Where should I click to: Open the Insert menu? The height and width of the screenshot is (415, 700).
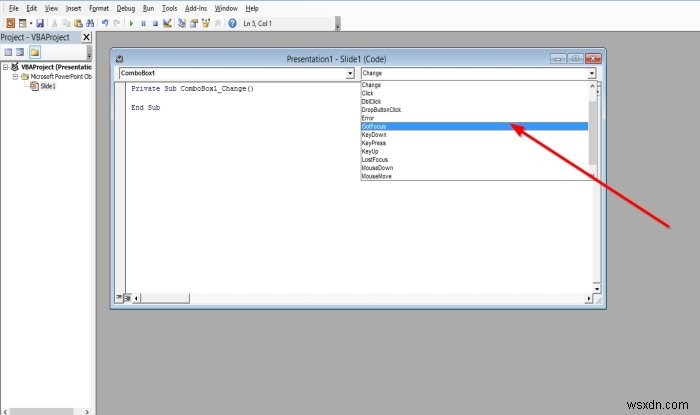tap(73, 8)
